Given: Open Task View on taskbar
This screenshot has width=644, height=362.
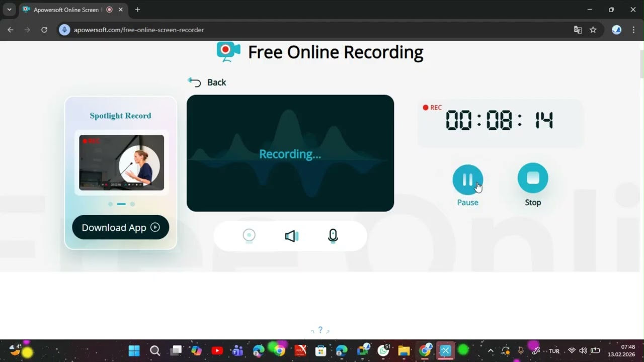Looking at the screenshot, I should 176,351.
